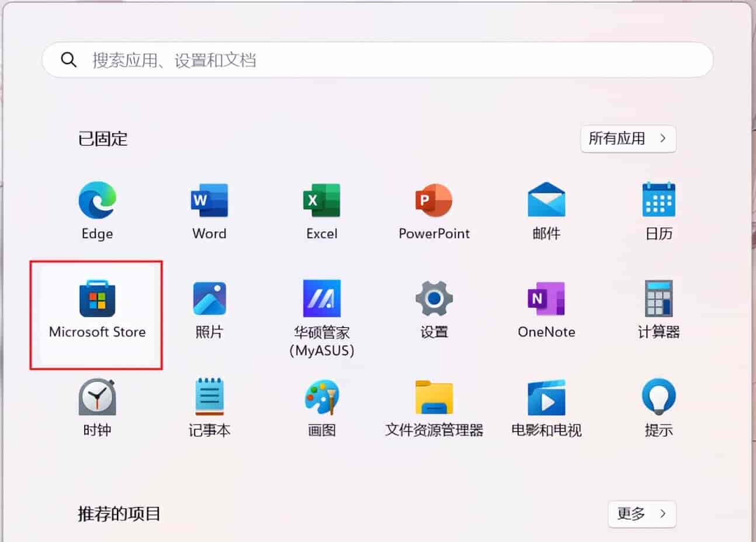Image resolution: width=756 pixels, height=542 pixels.
Task: Open 华硕管家 (MyASUS) app
Action: pos(321,298)
